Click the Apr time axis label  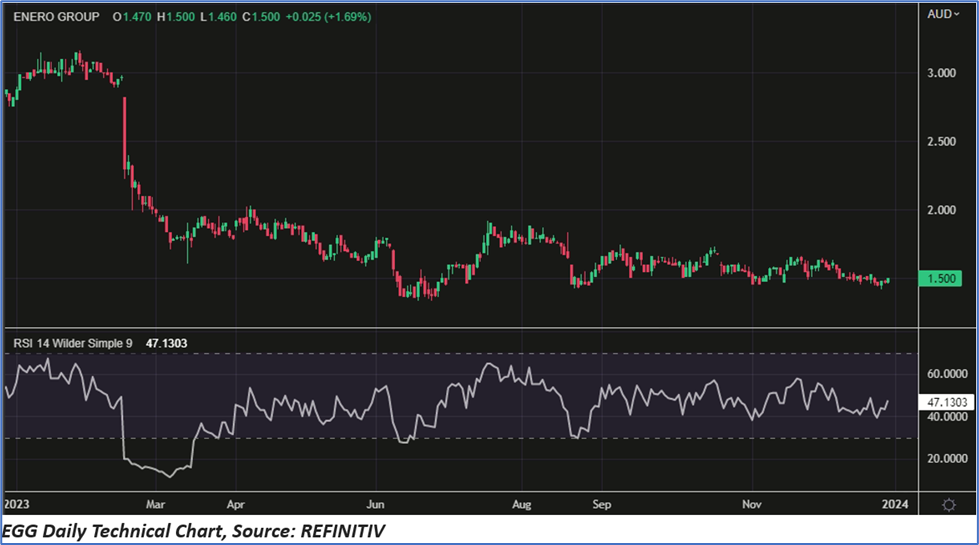(235, 504)
